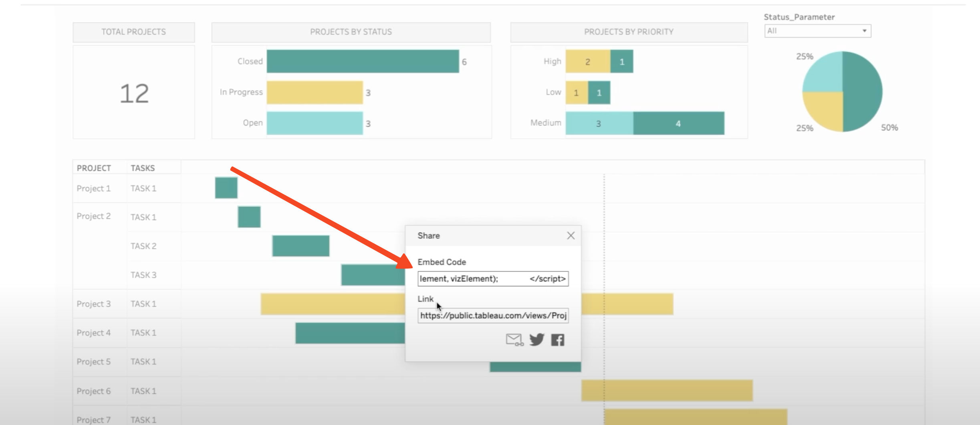Click TASK 3 under Project 2

pyautogui.click(x=143, y=275)
